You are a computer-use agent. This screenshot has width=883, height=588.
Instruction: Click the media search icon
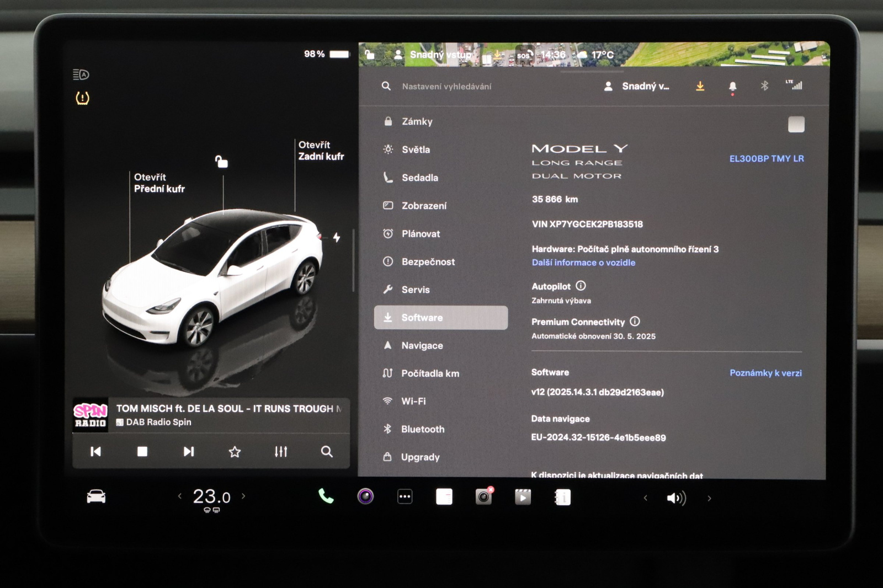pyautogui.click(x=327, y=452)
